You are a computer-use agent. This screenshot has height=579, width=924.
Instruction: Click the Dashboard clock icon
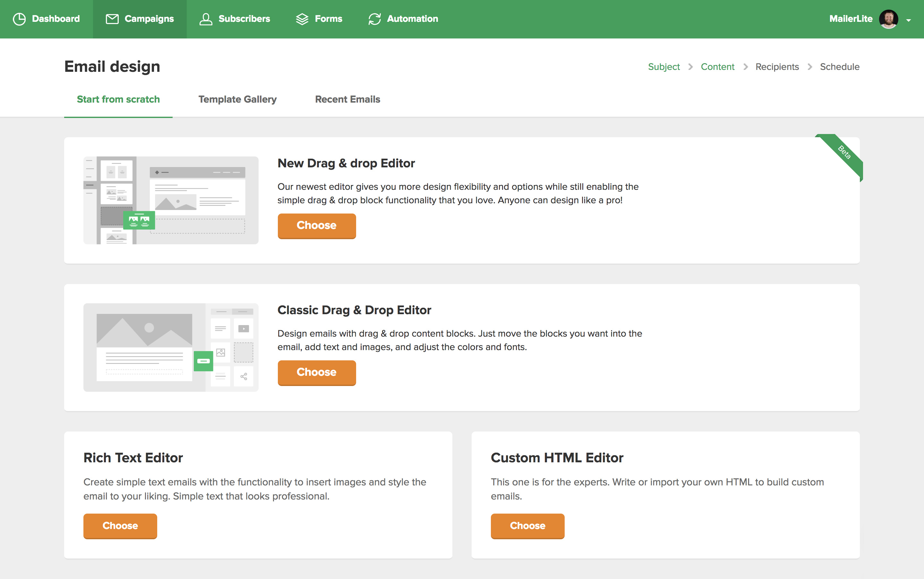pyautogui.click(x=19, y=19)
